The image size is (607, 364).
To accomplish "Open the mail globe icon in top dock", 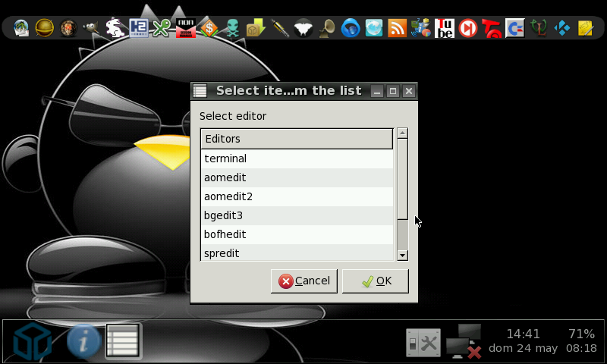I will click(21, 28).
